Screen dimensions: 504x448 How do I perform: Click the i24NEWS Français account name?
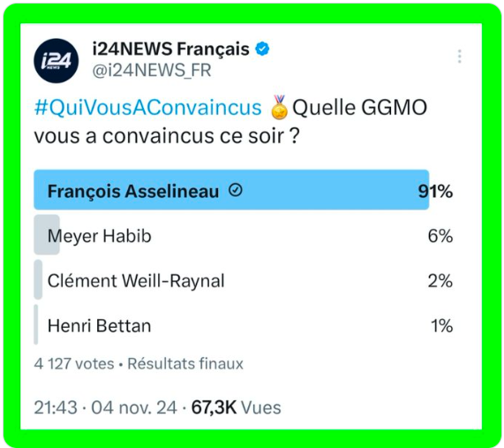(x=171, y=49)
